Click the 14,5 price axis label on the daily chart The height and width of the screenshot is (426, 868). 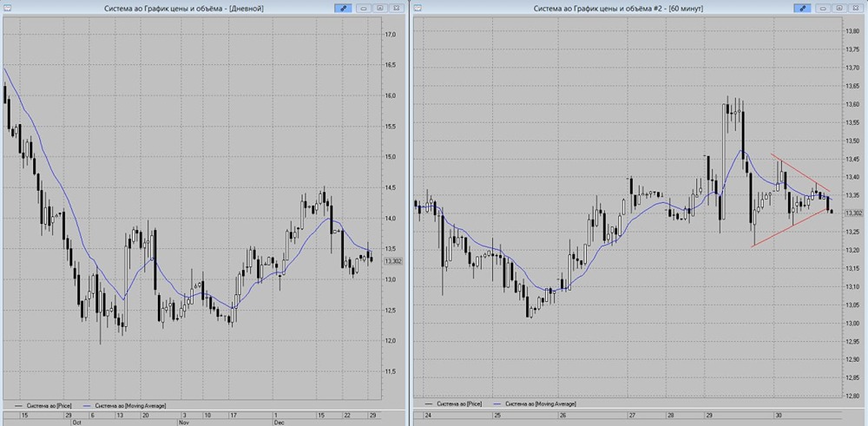click(391, 187)
